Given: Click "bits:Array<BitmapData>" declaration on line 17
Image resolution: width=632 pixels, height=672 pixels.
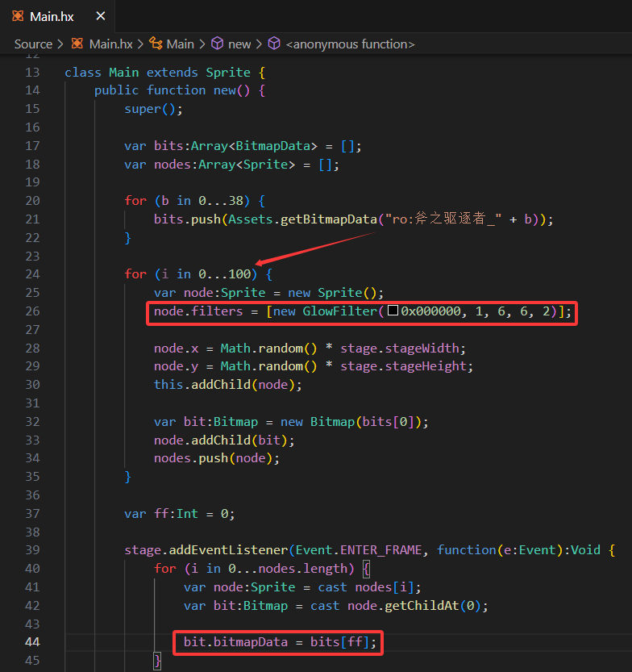Looking at the screenshot, I should point(235,146).
